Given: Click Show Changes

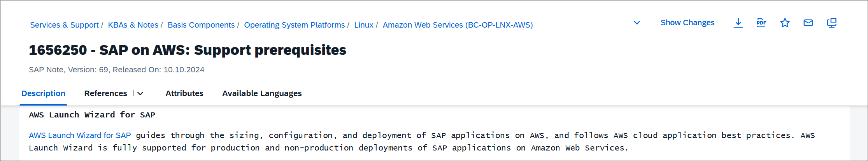Looking at the screenshot, I should (687, 23).
